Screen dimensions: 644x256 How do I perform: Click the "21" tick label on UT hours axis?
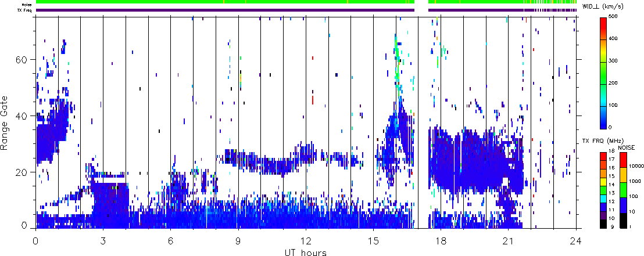[508, 240]
